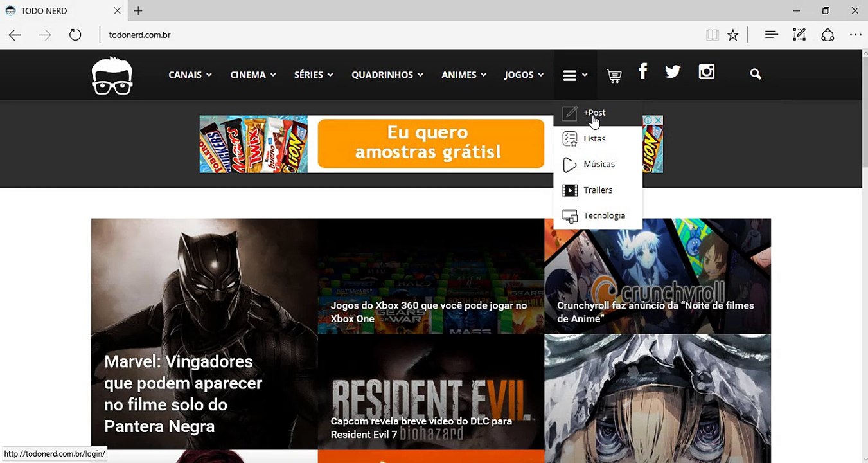868x463 pixels.
Task: Expand the ANIMES dropdown menu
Action: [464, 75]
